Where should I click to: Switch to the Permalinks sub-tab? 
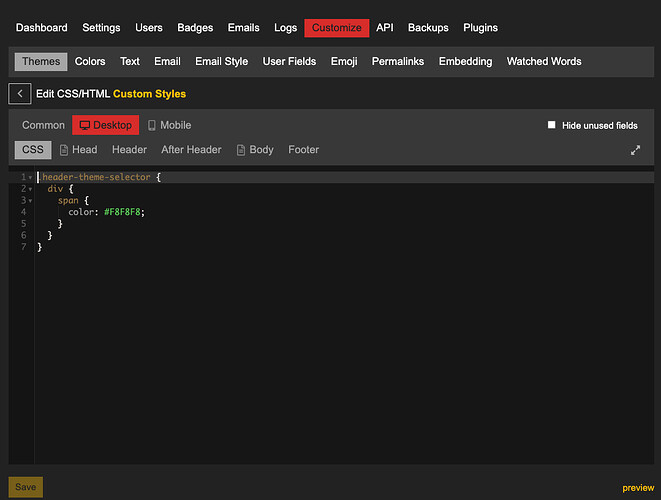(398, 62)
